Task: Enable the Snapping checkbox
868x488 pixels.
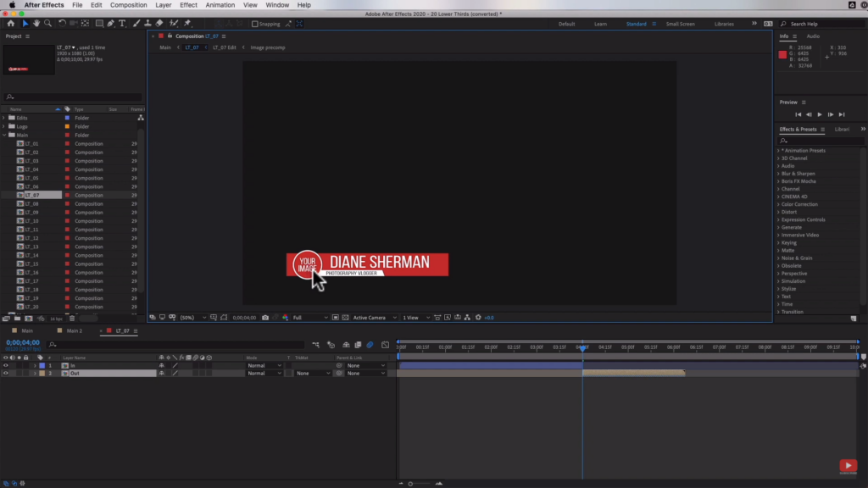Action: 254,24
